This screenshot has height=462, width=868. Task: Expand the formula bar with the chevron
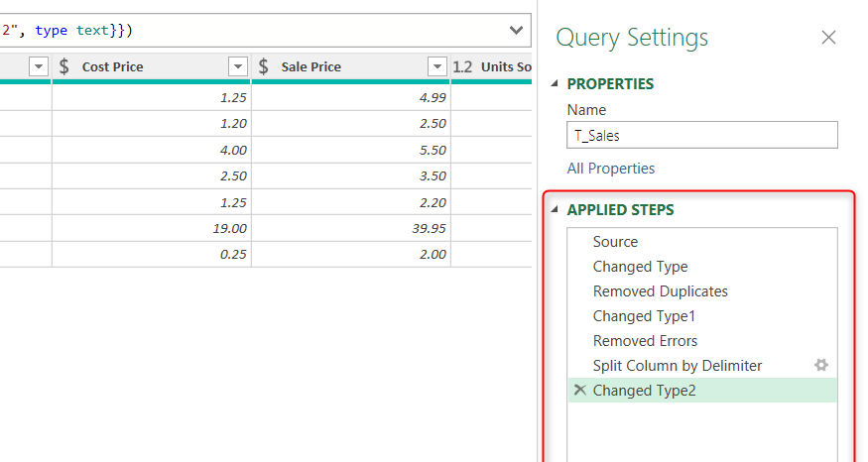click(x=516, y=31)
